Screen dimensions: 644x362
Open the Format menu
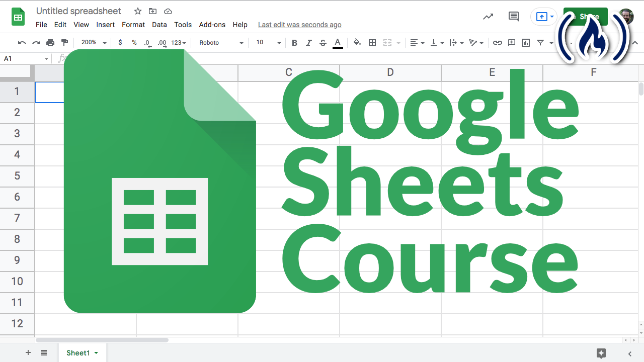[x=133, y=25]
